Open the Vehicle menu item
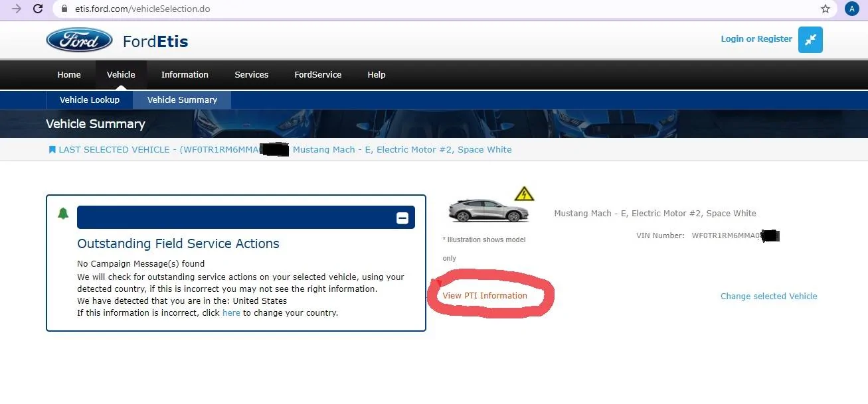This screenshot has width=868, height=404. 121,74
